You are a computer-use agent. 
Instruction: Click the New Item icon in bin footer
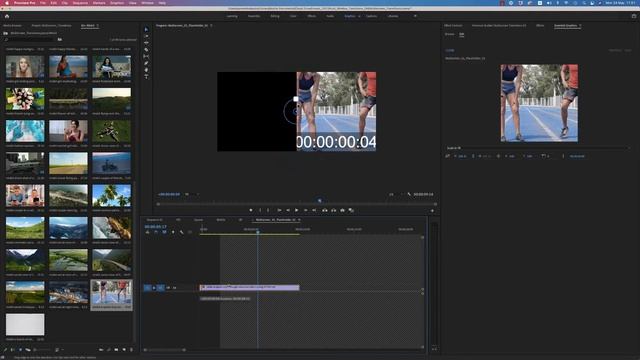coord(124,350)
